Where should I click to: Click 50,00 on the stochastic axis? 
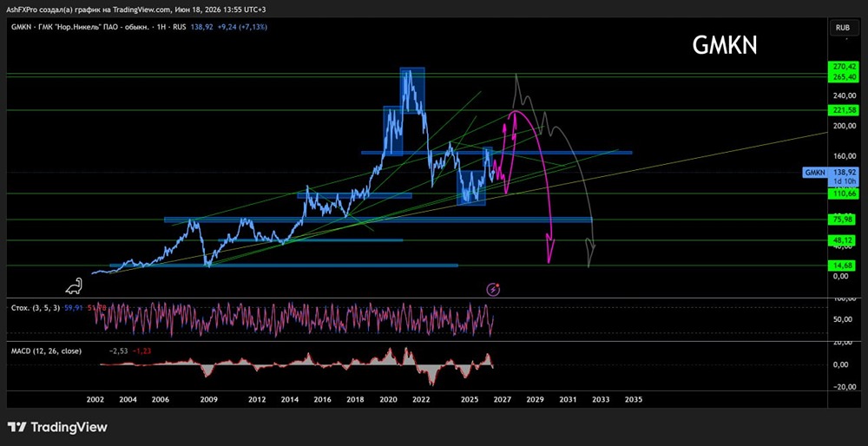[x=845, y=319]
